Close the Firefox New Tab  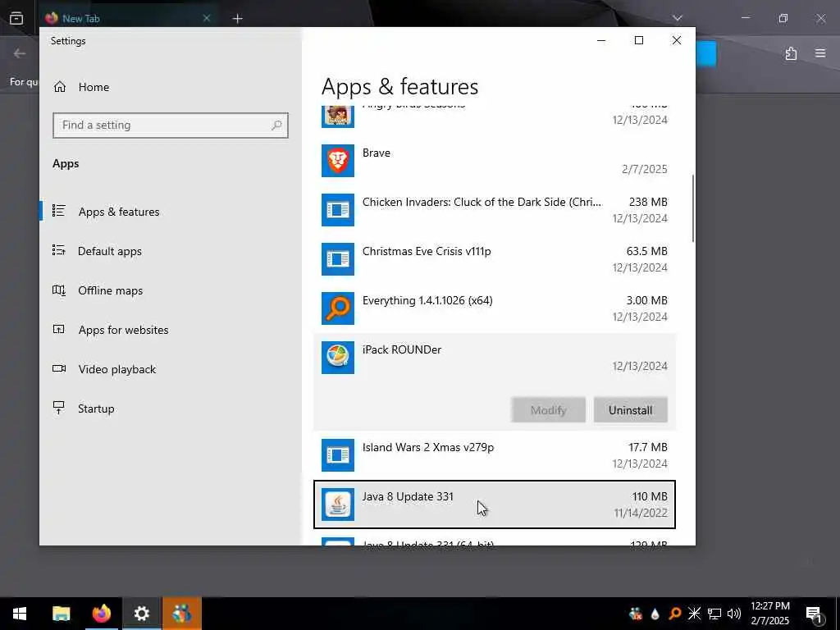(206, 18)
